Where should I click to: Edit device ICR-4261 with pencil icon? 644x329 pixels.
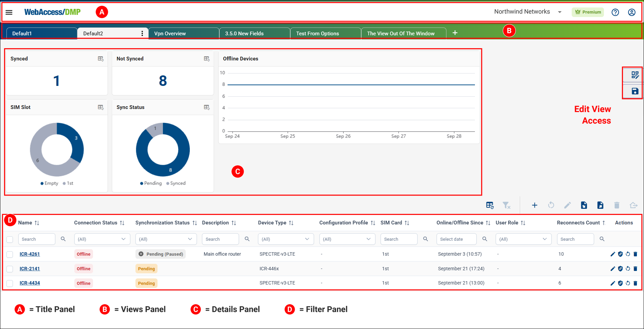(x=613, y=254)
